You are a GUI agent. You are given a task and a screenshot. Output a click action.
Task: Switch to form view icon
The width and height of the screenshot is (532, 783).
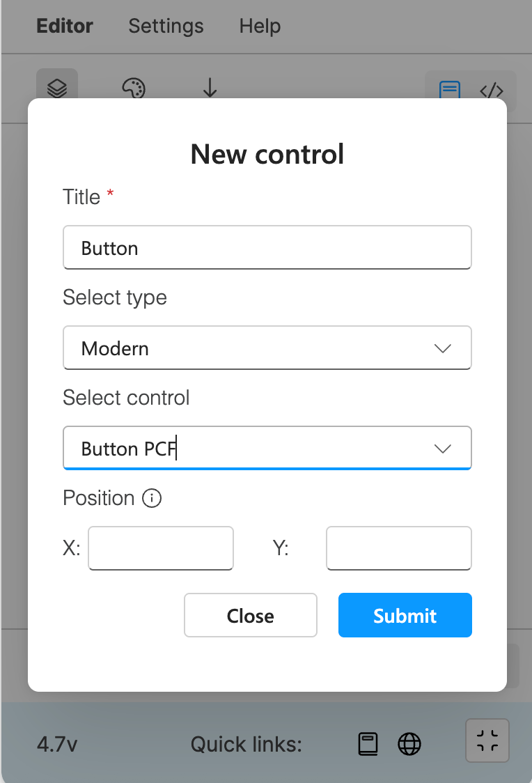450,89
